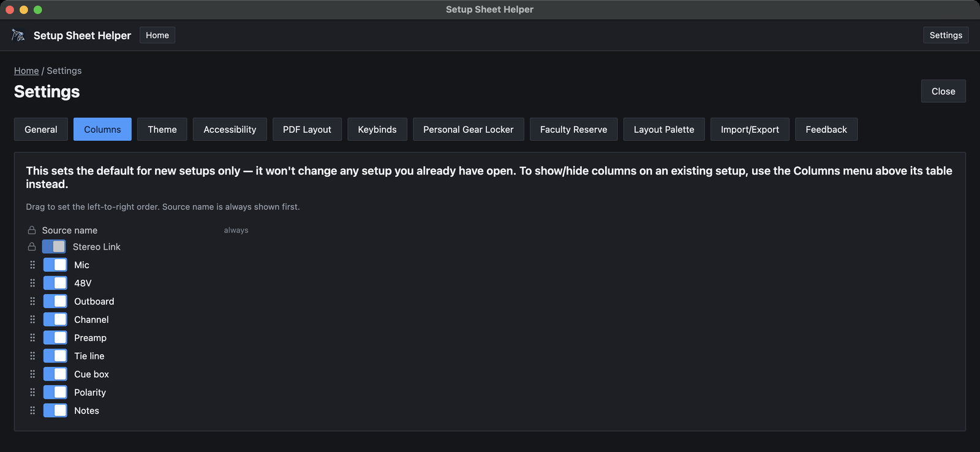The image size is (980, 452).
Task: Toggle the Outboard column switch
Action: [x=55, y=301]
